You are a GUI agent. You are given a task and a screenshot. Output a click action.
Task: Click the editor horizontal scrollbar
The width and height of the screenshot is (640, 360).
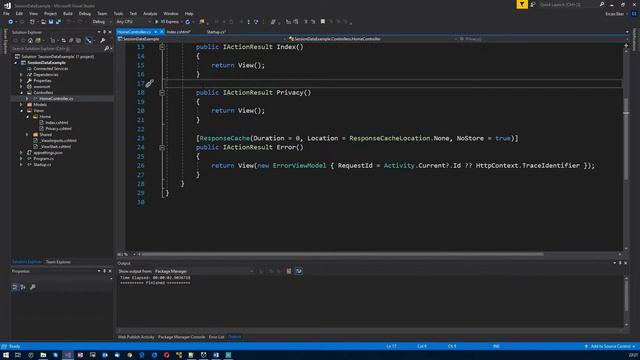341,254
